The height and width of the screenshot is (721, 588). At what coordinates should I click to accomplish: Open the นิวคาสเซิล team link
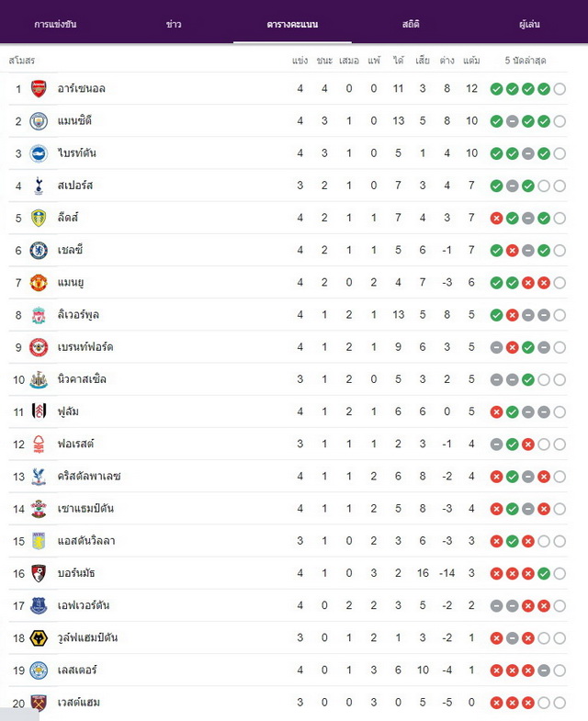[82, 379]
